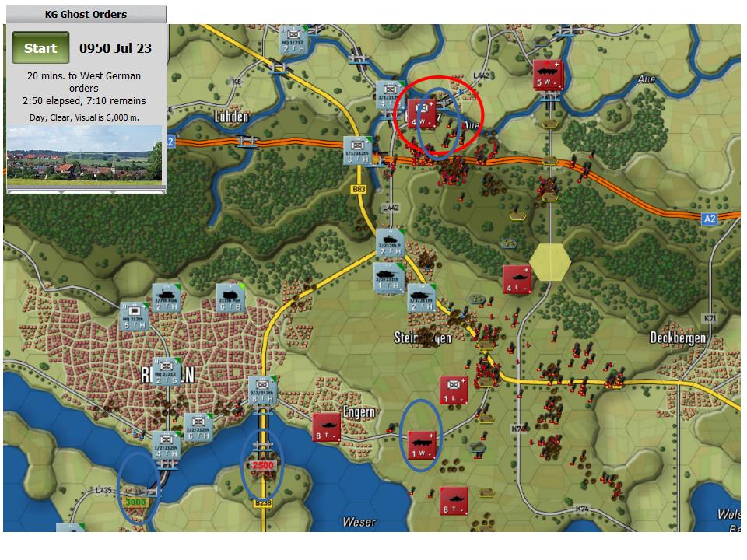Click the '2:50 elapsed, 7:10 remains' text
The width and height of the screenshot is (747, 560).
(84, 101)
